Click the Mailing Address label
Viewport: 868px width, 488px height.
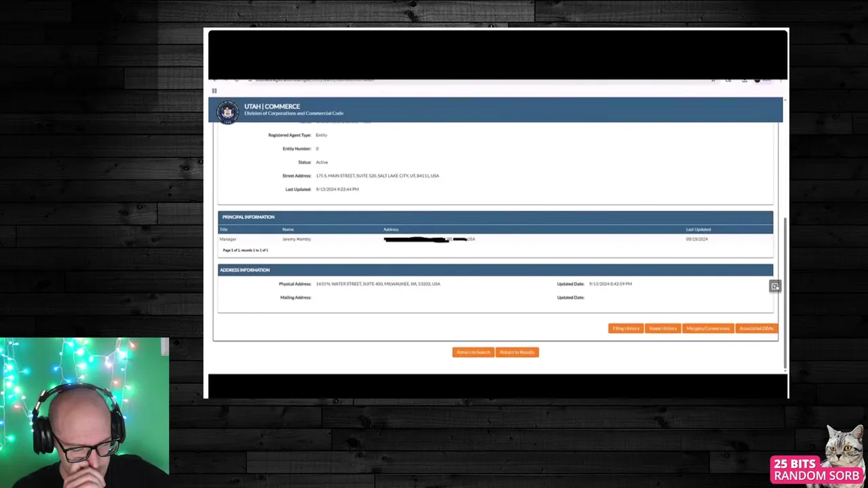point(296,298)
